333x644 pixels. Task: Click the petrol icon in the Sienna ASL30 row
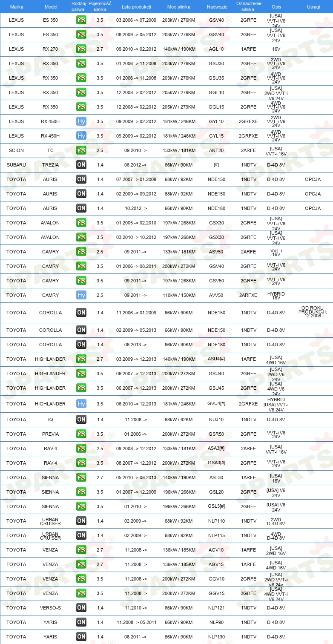tap(81, 477)
